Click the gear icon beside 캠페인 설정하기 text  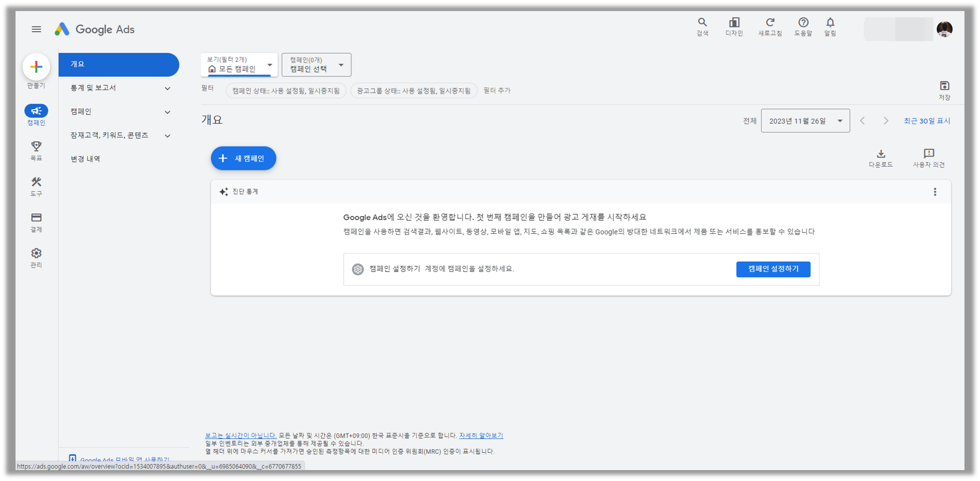click(x=358, y=269)
